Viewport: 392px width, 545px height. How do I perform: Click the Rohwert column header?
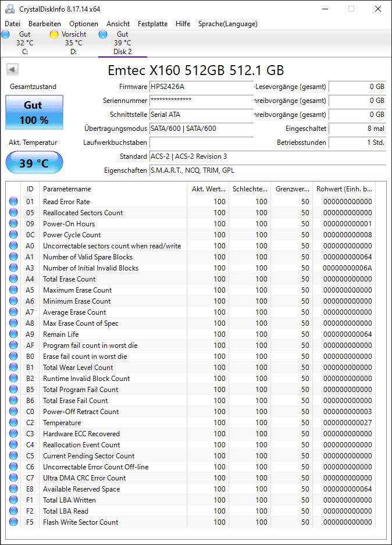(344, 188)
